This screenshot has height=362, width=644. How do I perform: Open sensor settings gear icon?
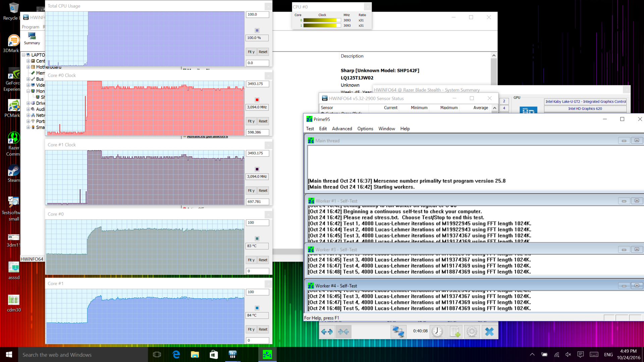[x=472, y=331]
